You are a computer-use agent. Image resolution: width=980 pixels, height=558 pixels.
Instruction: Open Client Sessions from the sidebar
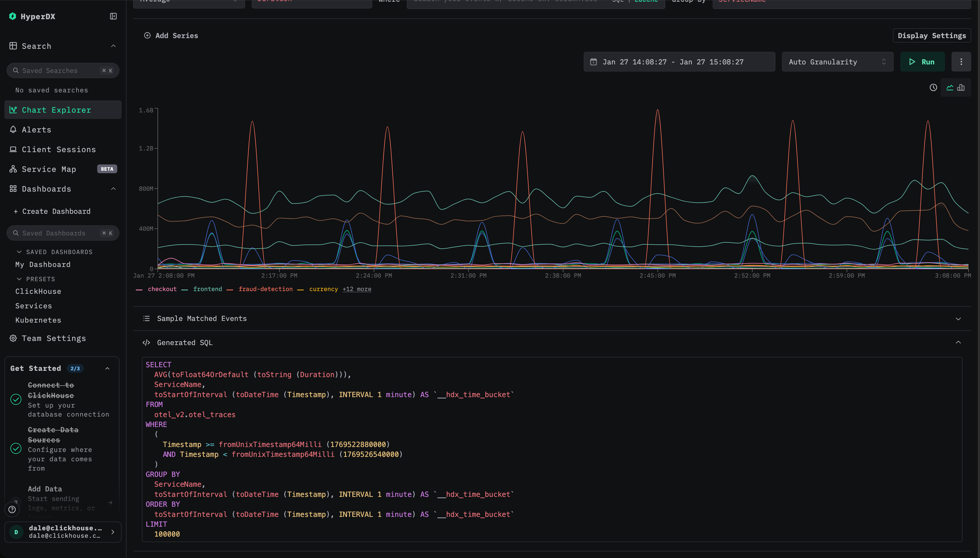(58, 149)
